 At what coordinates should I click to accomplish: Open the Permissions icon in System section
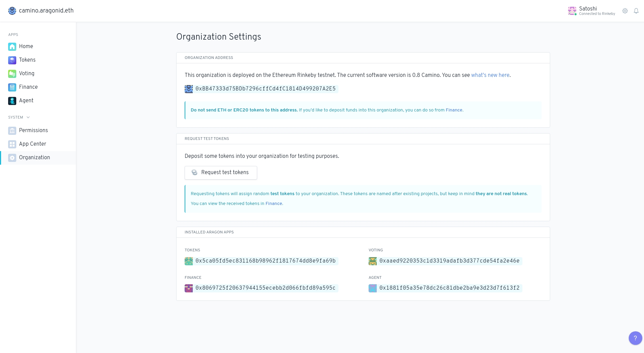coord(12,130)
